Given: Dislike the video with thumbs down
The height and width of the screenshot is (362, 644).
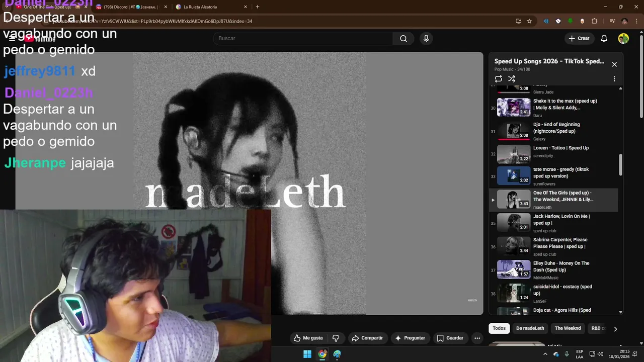Looking at the screenshot, I should [x=336, y=338].
